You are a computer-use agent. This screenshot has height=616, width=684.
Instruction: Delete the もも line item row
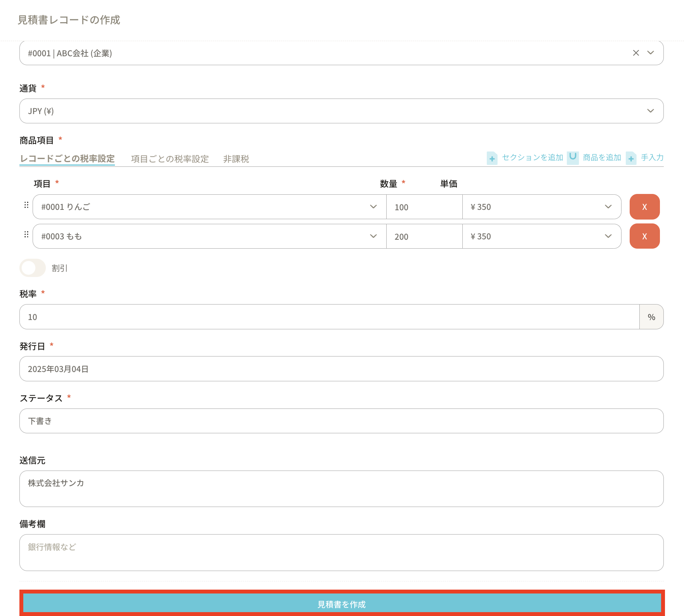644,236
